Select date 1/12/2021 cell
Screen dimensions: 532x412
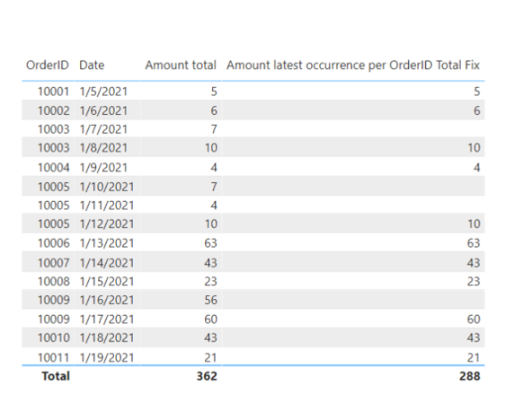[107, 224]
